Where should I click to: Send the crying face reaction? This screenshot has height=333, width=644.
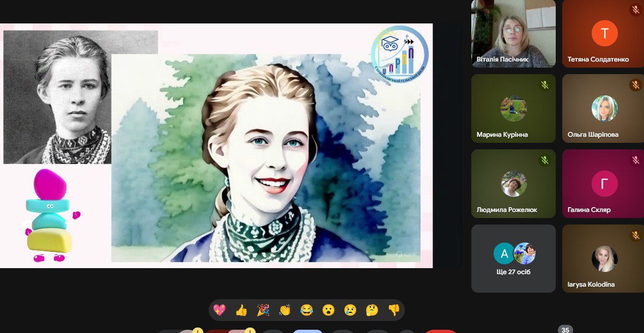click(350, 310)
